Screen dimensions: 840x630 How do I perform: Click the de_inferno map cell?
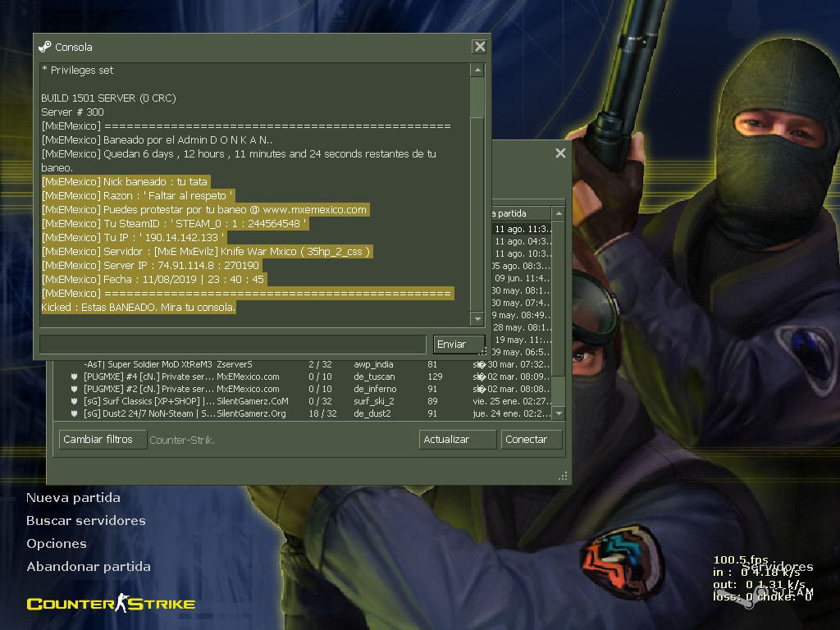375,389
